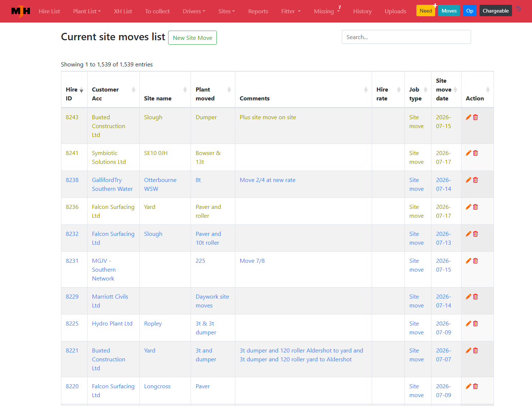
Task: Edit hire 8243 with pencil icon
Action: click(x=468, y=117)
